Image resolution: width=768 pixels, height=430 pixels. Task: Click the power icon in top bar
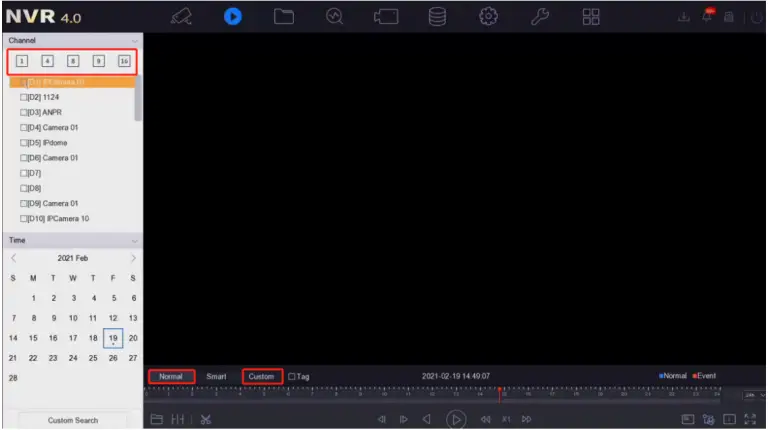click(756, 17)
